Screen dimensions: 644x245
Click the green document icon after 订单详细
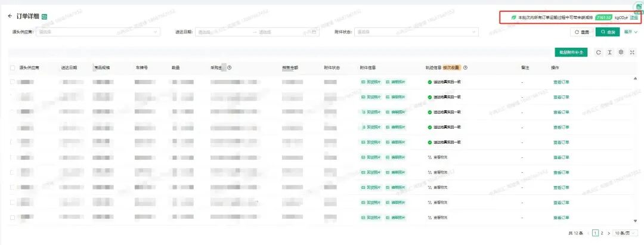(44, 17)
